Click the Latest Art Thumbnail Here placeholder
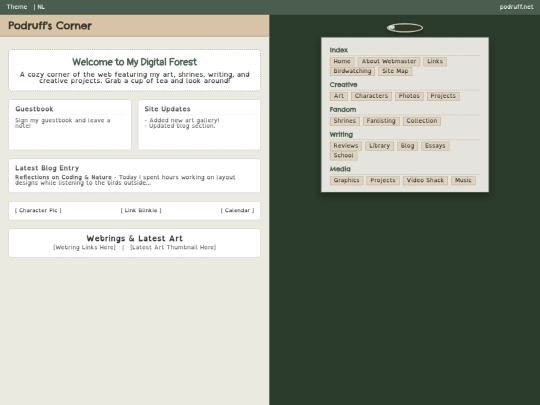 pos(173,247)
